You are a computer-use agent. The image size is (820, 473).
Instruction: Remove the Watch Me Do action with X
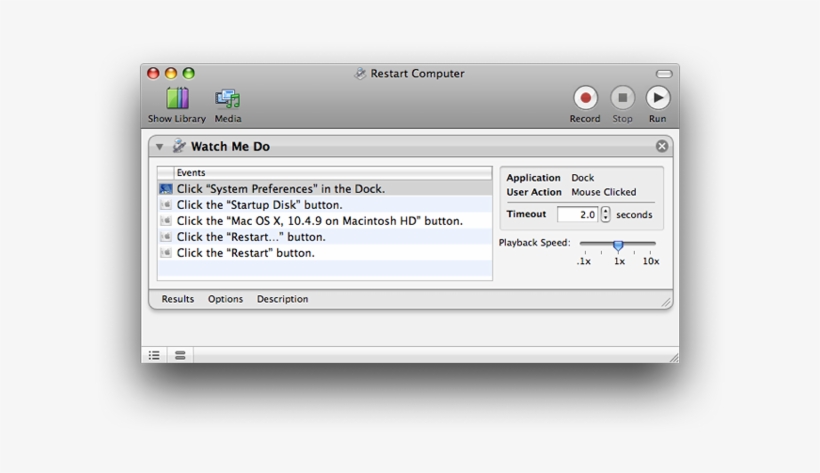[x=662, y=147]
